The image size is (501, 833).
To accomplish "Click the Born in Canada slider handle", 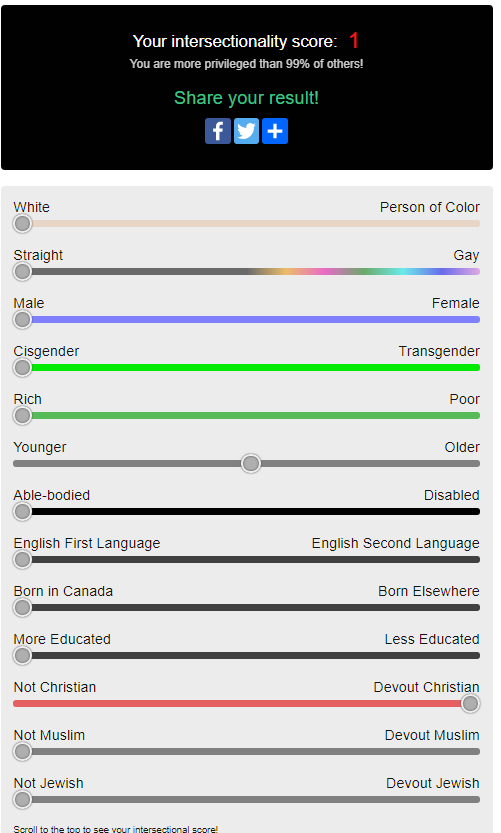I will [x=22, y=607].
